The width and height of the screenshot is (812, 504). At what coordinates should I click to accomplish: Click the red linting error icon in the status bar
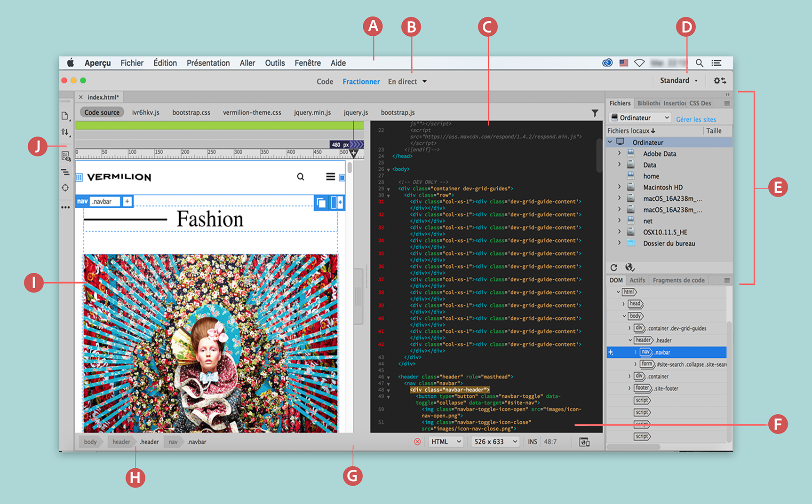click(418, 441)
